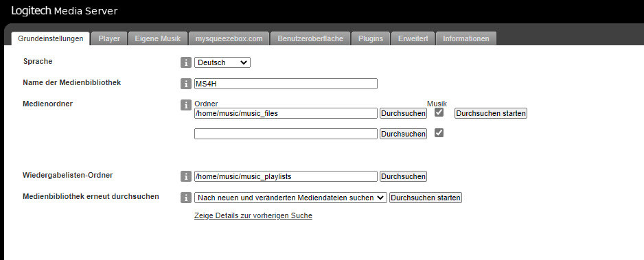Switch to Grundeinstellungen tab
Screen dimensions: 644x260
point(51,38)
